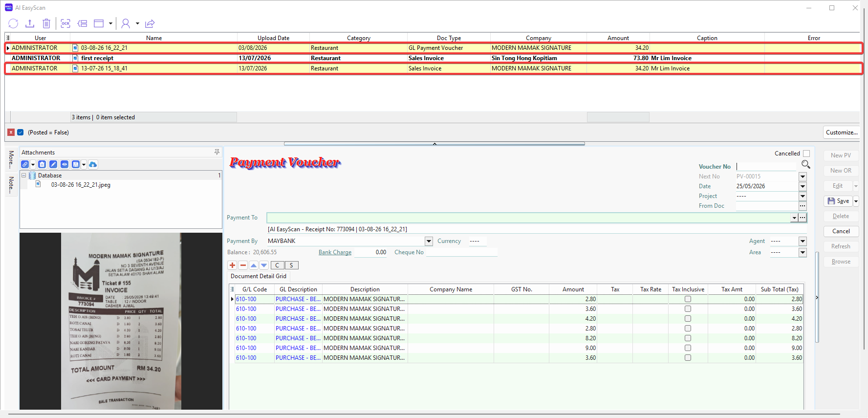Open the Payment To dropdown arrow

click(x=794, y=218)
